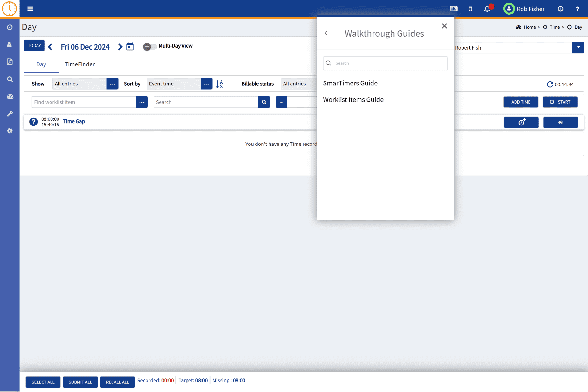Click the ADD TIME button
Viewport: 588px width, 392px height.
pos(521,102)
